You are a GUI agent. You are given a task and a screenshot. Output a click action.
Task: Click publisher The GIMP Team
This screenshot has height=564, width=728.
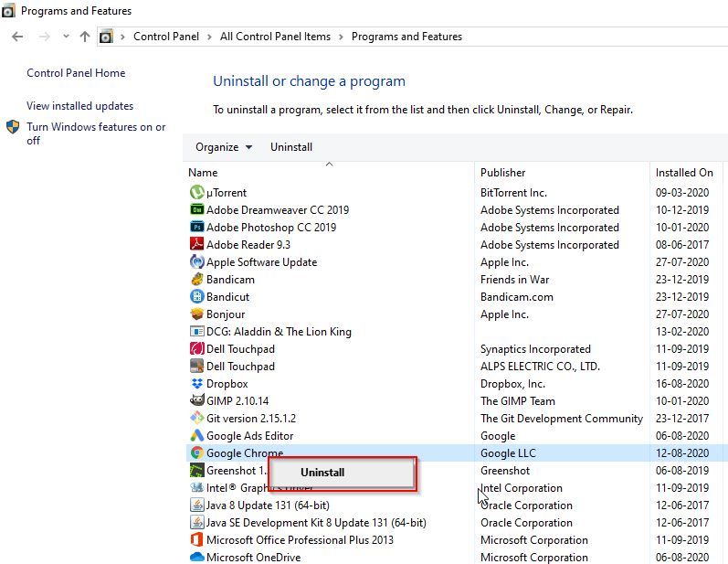tap(518, 401)
